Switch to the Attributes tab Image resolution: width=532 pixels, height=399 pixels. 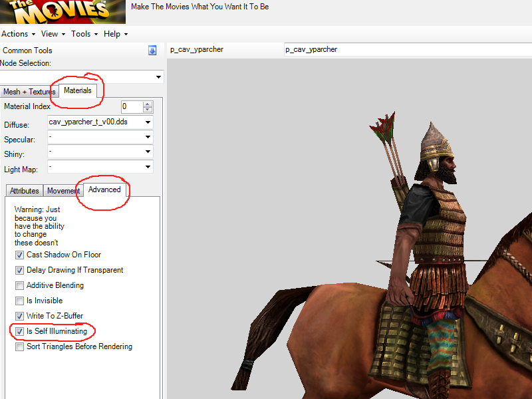[x=25, y=191]
